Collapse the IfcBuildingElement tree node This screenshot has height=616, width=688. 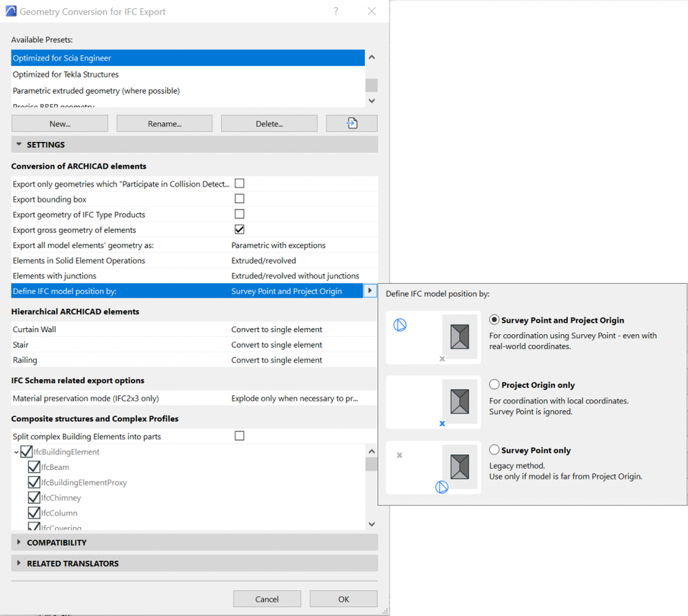[x=17, y=452]
